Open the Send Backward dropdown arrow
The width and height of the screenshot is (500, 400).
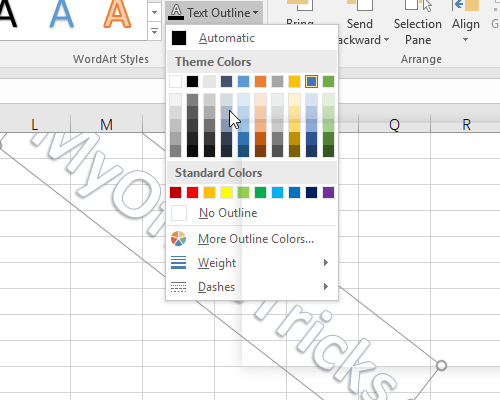(x=386, y=40)
